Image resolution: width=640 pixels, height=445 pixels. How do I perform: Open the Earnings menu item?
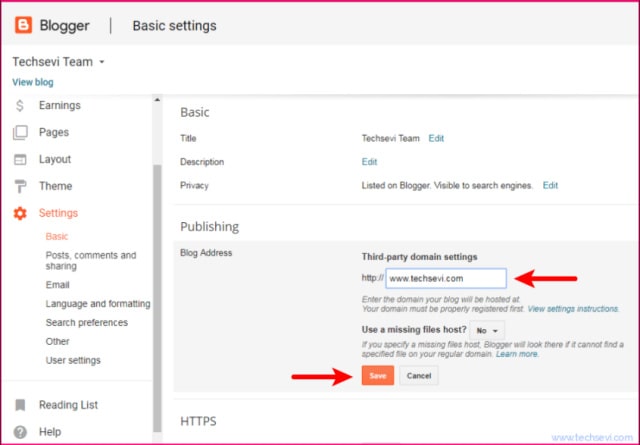coord(60,105)
